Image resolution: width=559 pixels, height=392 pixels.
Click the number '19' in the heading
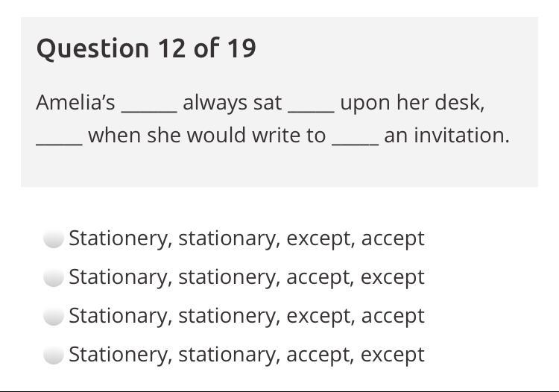[x=240, y=48]
